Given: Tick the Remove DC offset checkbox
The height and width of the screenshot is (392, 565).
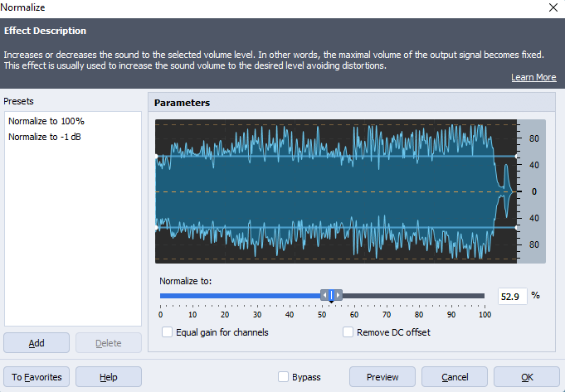Looking at the screenshot, I should click(x=348, y=332).
